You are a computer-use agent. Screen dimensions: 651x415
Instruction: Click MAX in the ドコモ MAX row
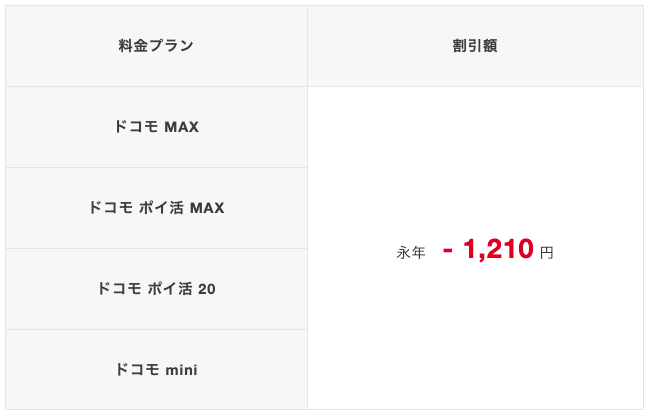pos(181,127)
